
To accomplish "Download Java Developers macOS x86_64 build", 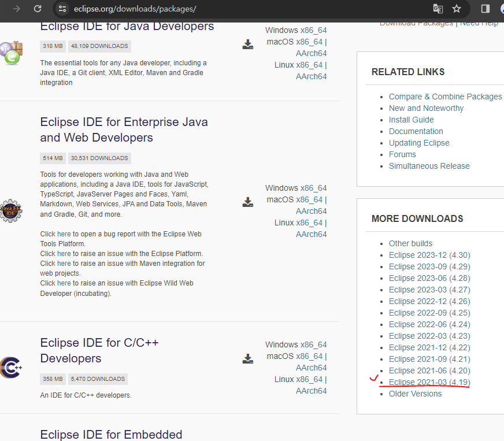I will 309,42.
